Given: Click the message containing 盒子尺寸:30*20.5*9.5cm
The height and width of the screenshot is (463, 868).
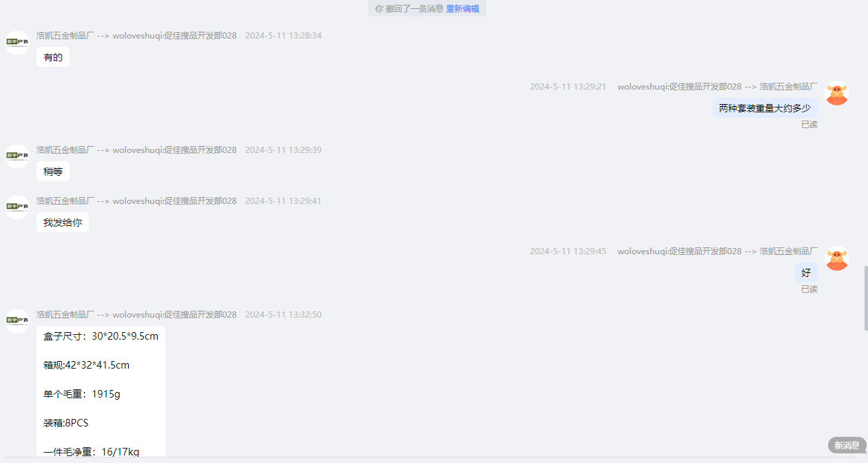Looking at the screenshot, I should 101,391.
